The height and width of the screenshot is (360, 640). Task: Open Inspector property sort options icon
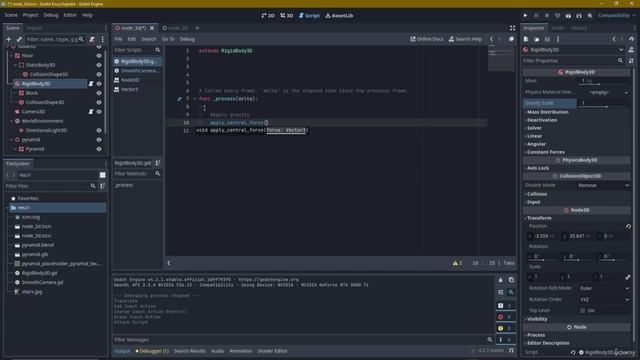tap(631, 61)
